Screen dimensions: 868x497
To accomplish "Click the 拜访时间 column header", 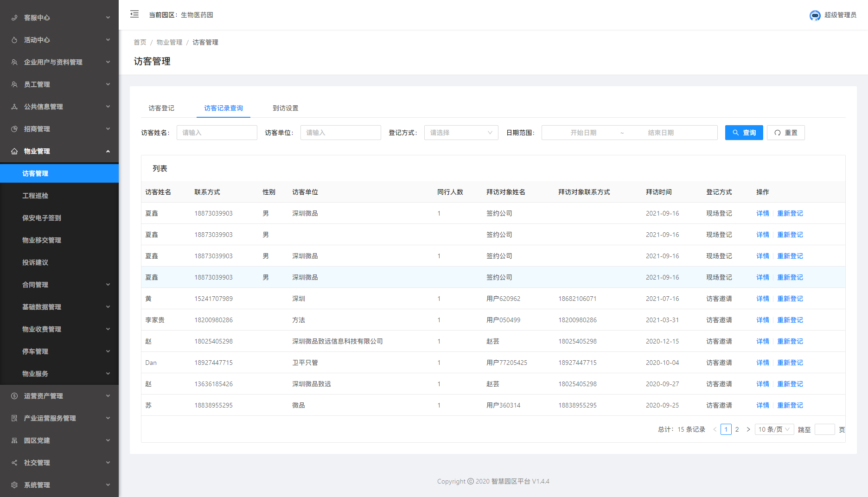I will [x=658, y=192].
